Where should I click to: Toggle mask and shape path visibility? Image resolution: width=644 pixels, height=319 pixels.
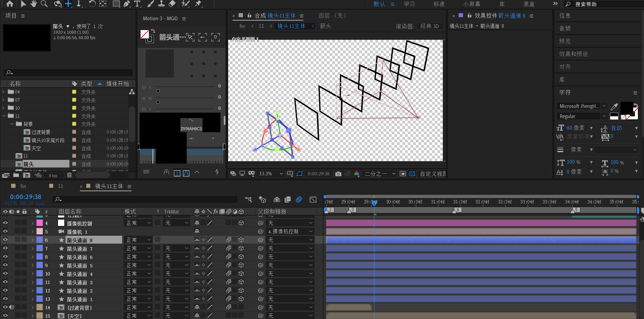(x=300, y=174)
